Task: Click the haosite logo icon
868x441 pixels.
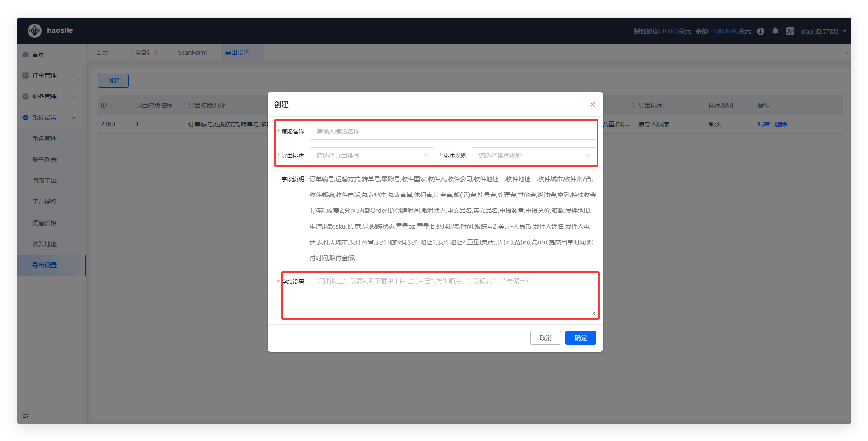Action: 34,31
